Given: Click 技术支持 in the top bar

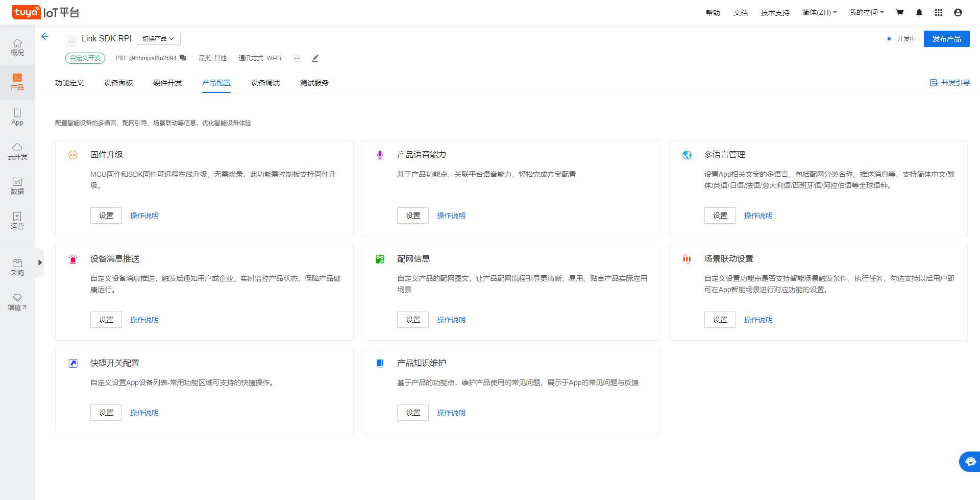Looking at the screenshot, I should click(x=775, y=13).
